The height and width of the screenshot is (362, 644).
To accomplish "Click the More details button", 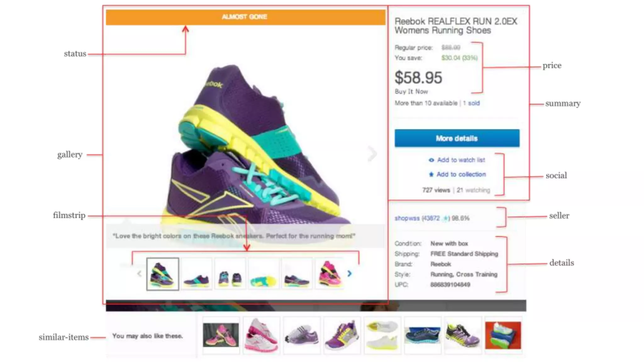I will point(457,138).
